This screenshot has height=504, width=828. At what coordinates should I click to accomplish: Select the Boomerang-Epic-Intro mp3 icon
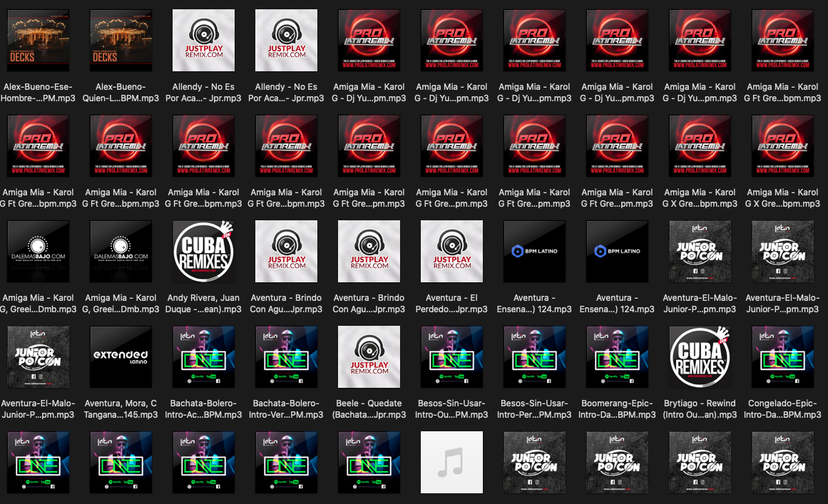[x=617, y=356]
